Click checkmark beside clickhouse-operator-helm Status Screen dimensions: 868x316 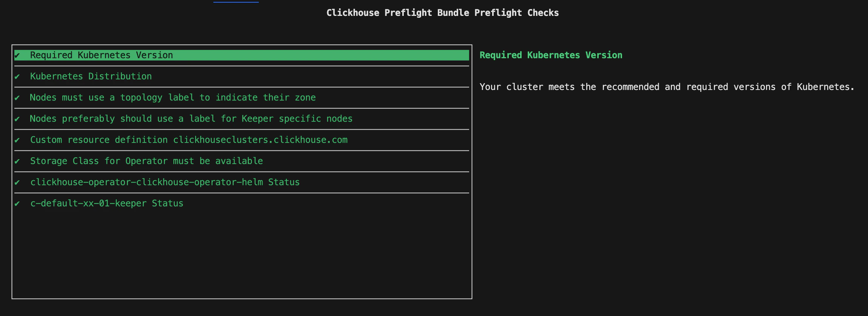(x=17, y=183)
